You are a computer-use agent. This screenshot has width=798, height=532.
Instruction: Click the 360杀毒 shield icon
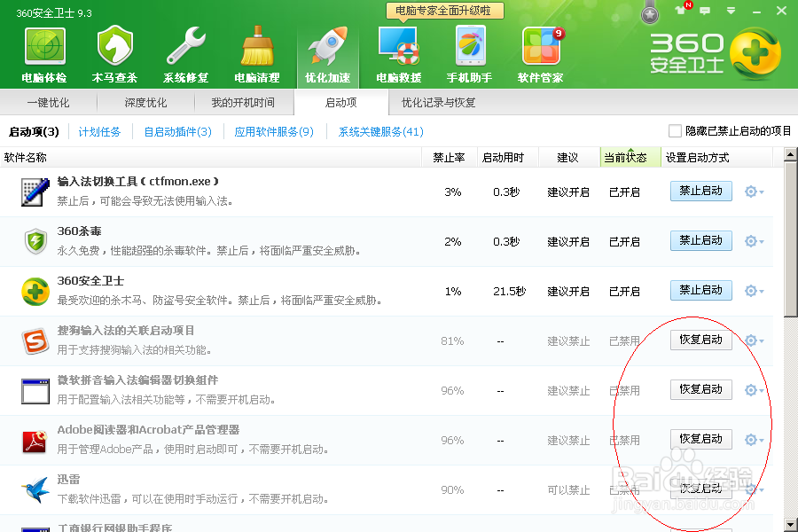tap(35, 241)
